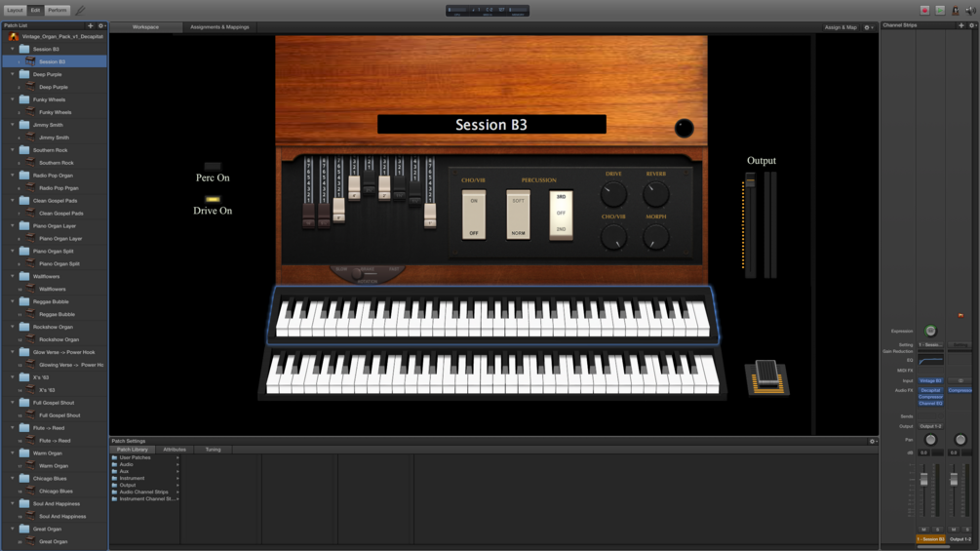Click the red Record button in toolbar
This screenshot has width=980, height=551.
click(924, 10)
